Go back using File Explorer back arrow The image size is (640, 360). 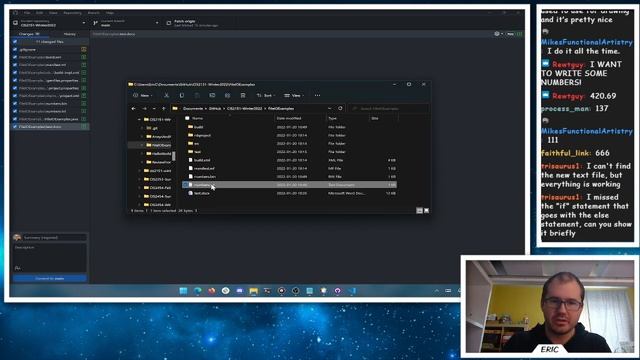click(133, 109)
